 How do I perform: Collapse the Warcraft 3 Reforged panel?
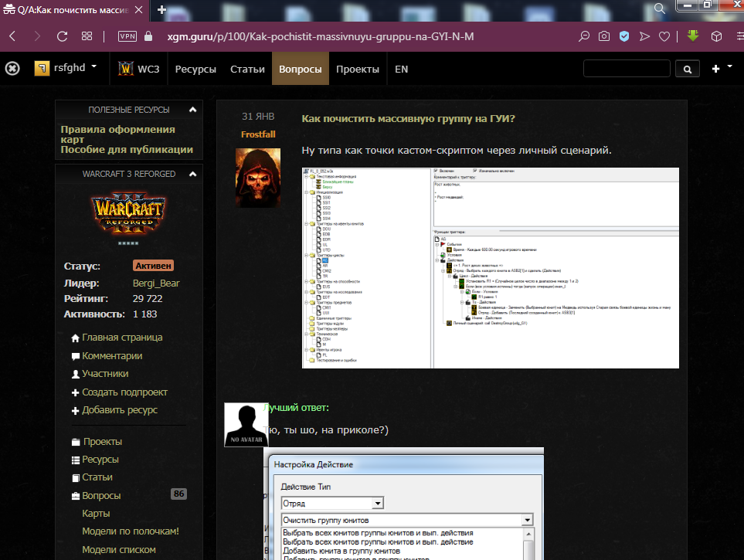pos(192,174)
